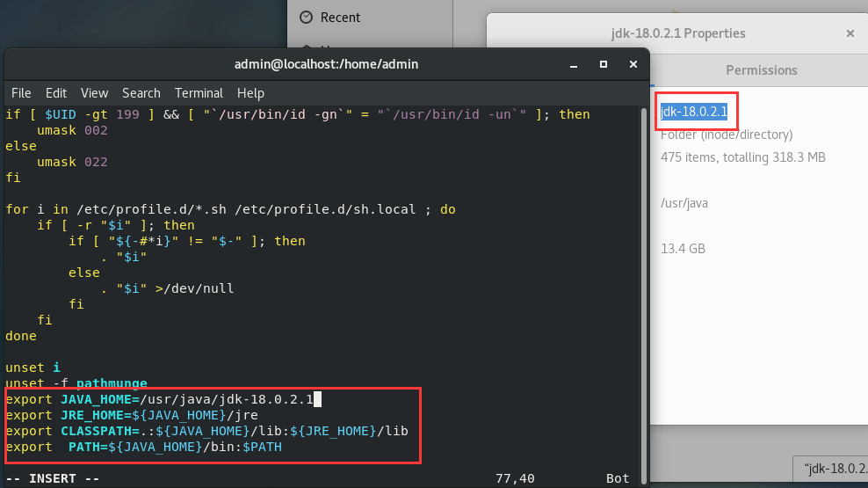The image size is (868, 488).
Task: Minimize the terminal window
Action: [574, 65]
